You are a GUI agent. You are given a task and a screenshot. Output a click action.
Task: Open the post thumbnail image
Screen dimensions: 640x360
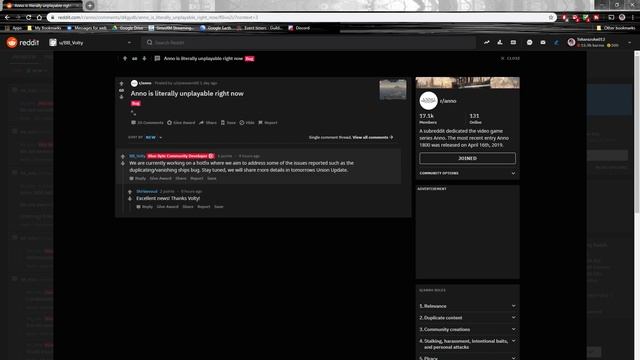point(393,89)
